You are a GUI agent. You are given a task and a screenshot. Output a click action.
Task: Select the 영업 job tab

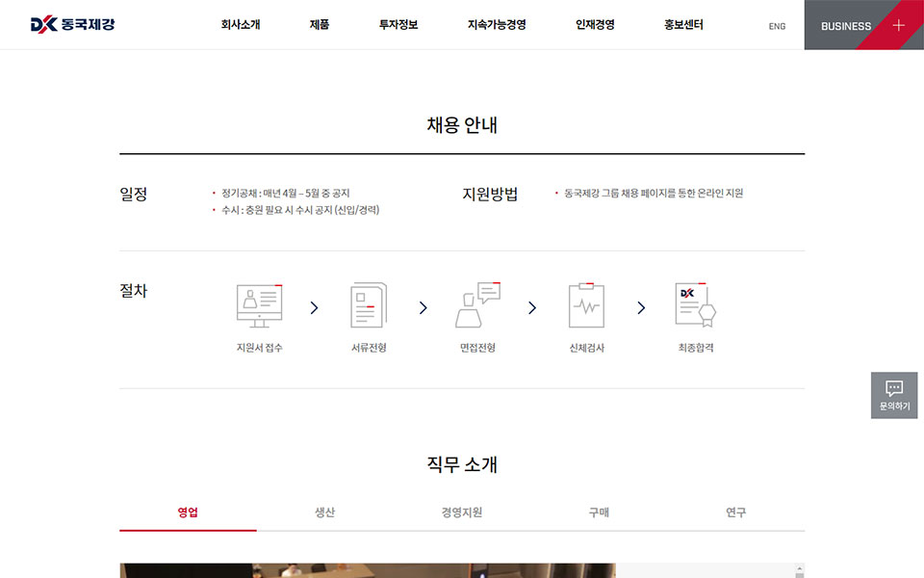188,512
